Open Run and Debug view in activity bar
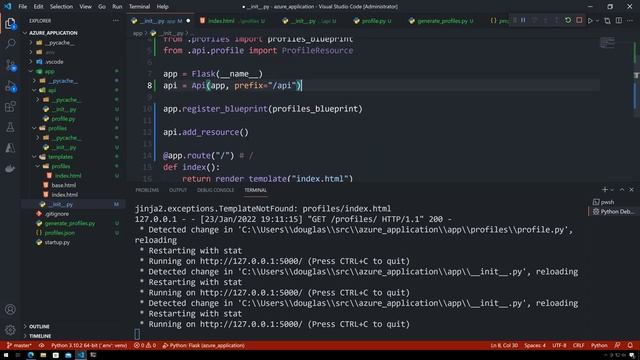Screen dimensions: 640x360 pos(10,87)
